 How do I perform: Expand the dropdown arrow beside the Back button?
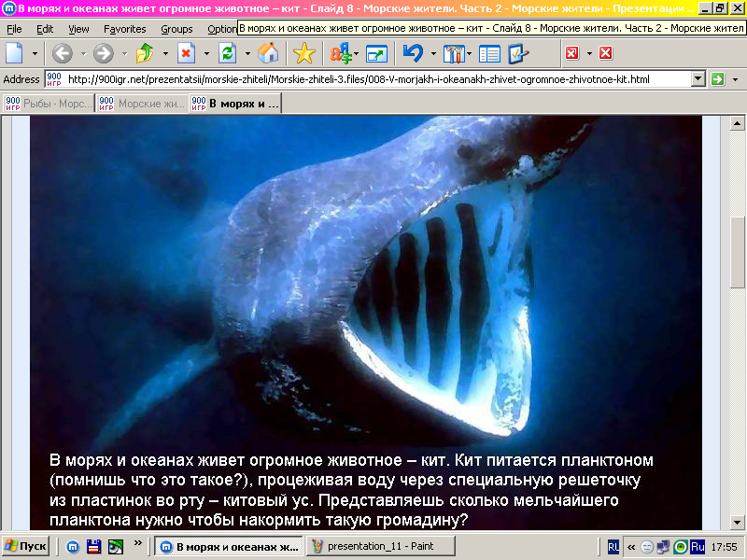tap(83, 53)
